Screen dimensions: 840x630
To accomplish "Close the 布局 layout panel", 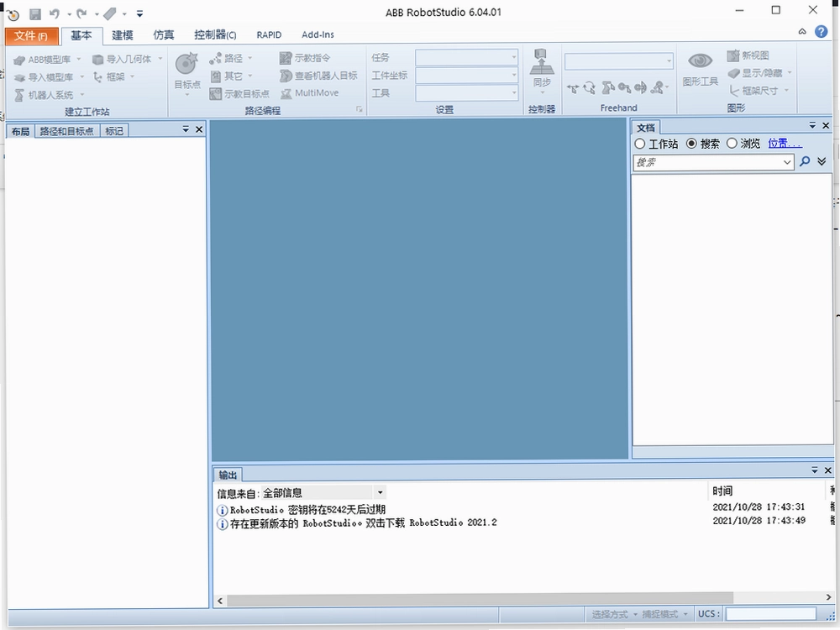I will coord(199,129).
